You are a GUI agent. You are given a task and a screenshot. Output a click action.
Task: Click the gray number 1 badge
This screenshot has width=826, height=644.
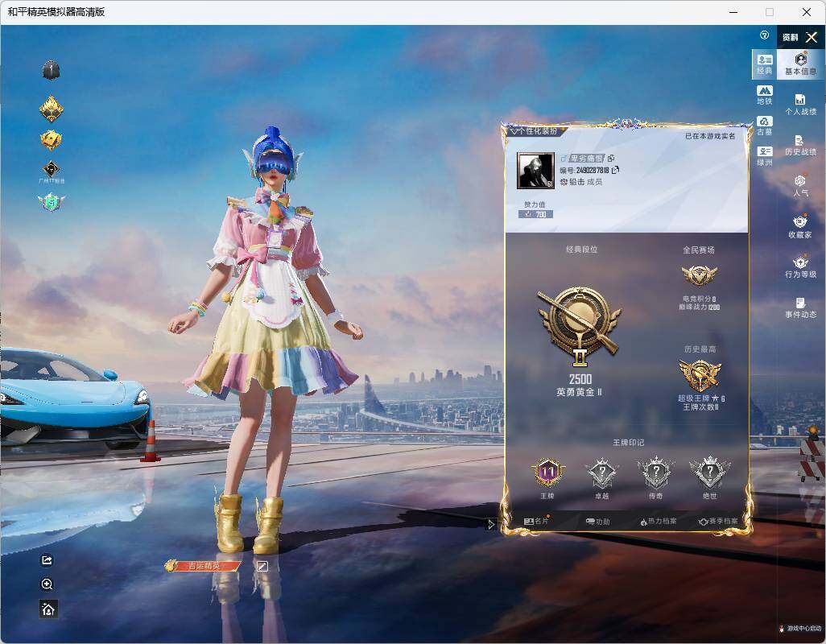coord(51,70)
